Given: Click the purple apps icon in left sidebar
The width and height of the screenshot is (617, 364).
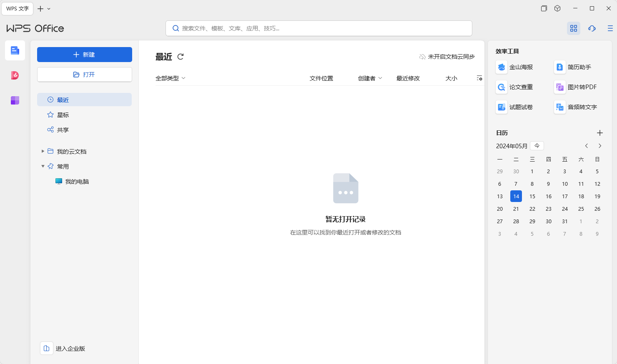Looking at the screenshot, I should pos(15,100).
